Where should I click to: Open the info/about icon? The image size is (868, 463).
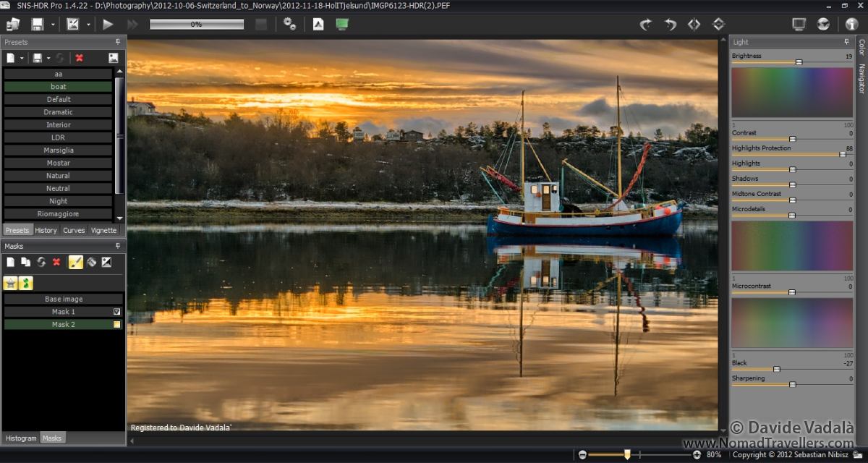coord(851,24)
